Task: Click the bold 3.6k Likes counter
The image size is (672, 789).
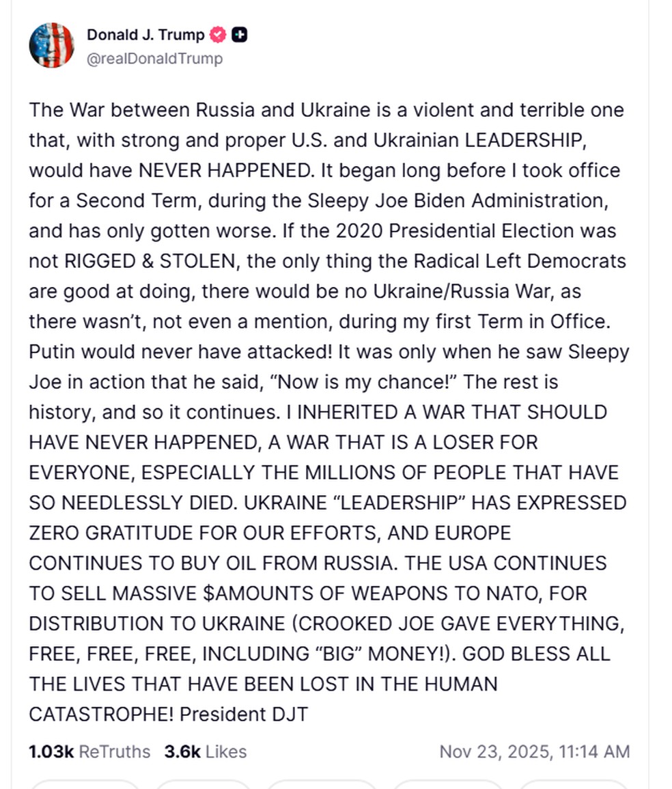Action: coord(183,751)
